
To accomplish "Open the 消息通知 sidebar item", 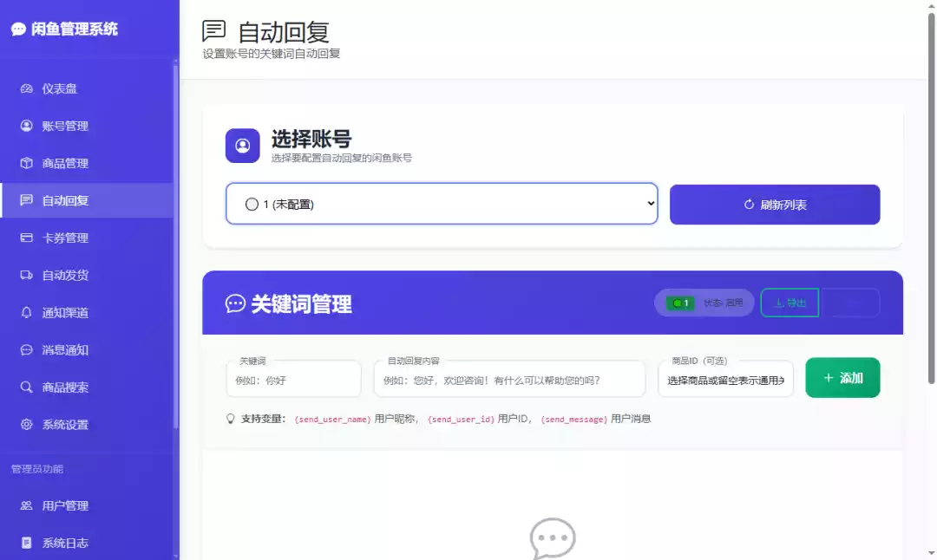I will [88, 350].
